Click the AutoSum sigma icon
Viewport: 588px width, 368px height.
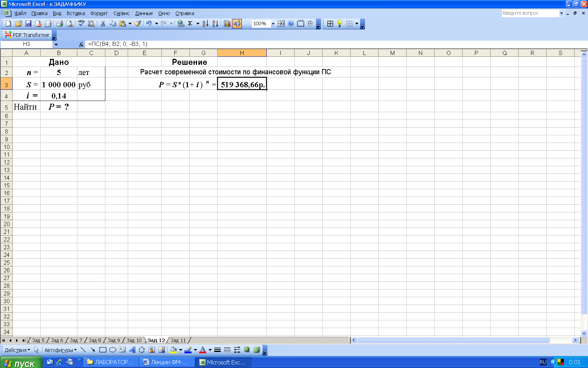coord(190,23)
